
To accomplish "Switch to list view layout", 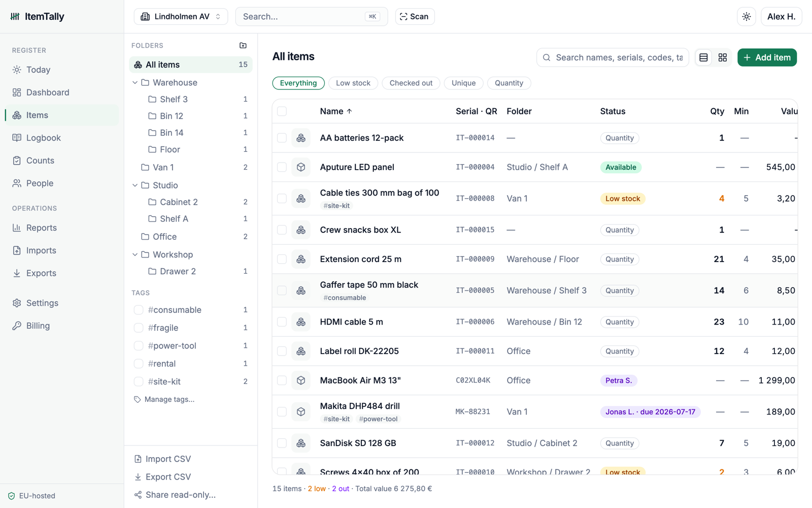I will (x=703, y=57).
